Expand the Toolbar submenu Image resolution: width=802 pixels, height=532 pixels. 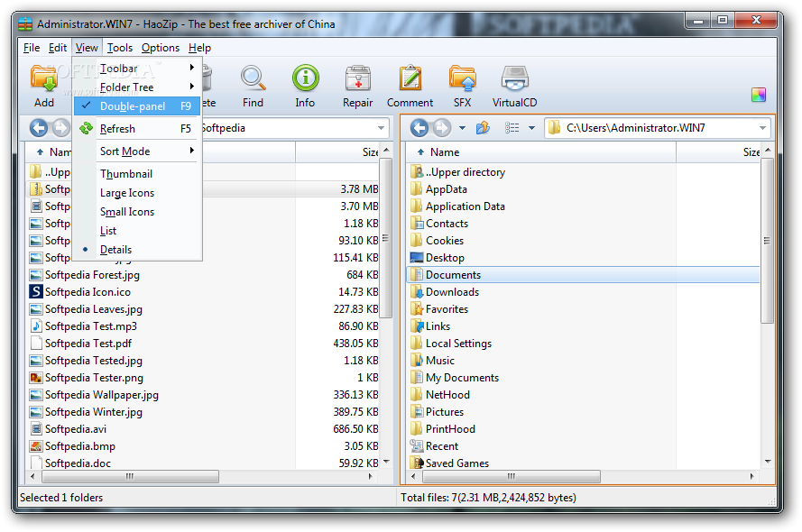point(136,68)
